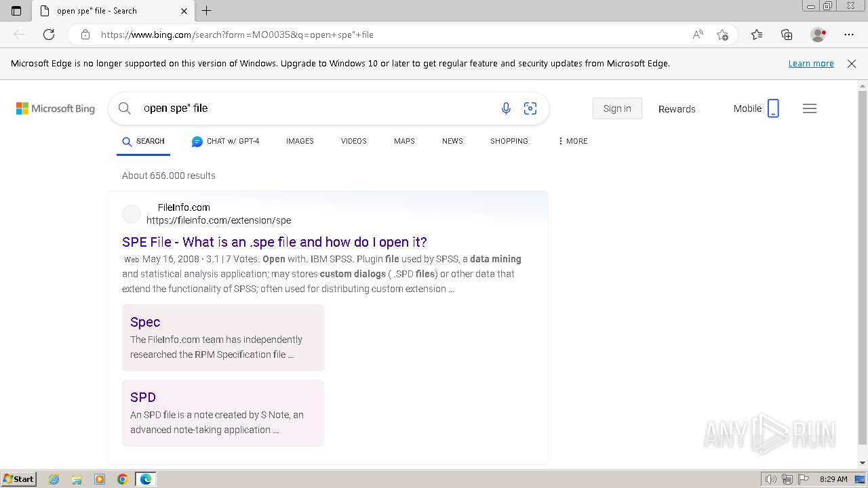Select the SEARCH tab
868x488 pixels.
click(143, 141)
